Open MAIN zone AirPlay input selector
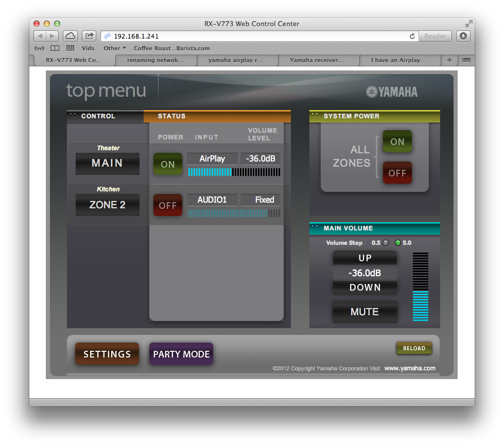The height and width of the screenshot is (447, 504). coord(212,158)
